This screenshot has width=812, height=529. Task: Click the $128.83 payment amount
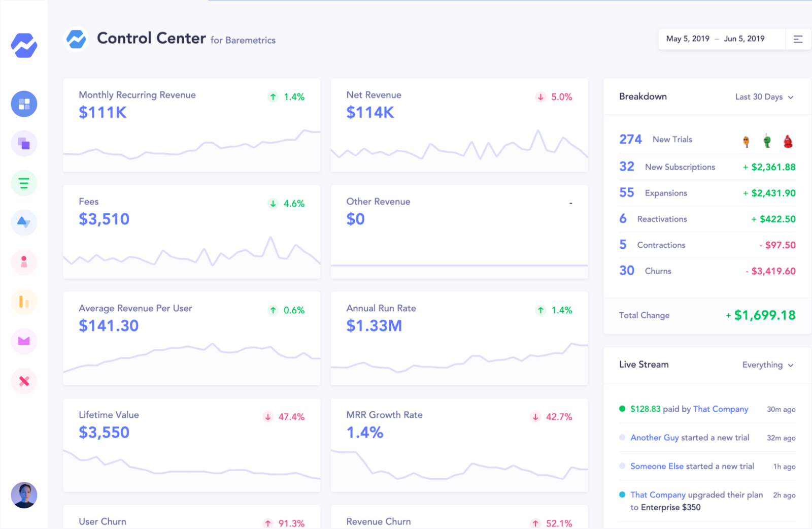[x=646, y=409]
